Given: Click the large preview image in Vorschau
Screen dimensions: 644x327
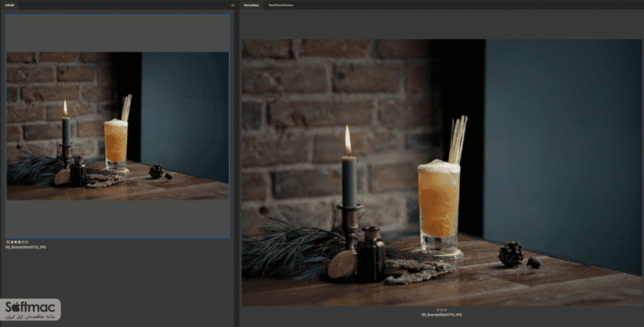Looking at the screenshot, I should coord(442,173).
